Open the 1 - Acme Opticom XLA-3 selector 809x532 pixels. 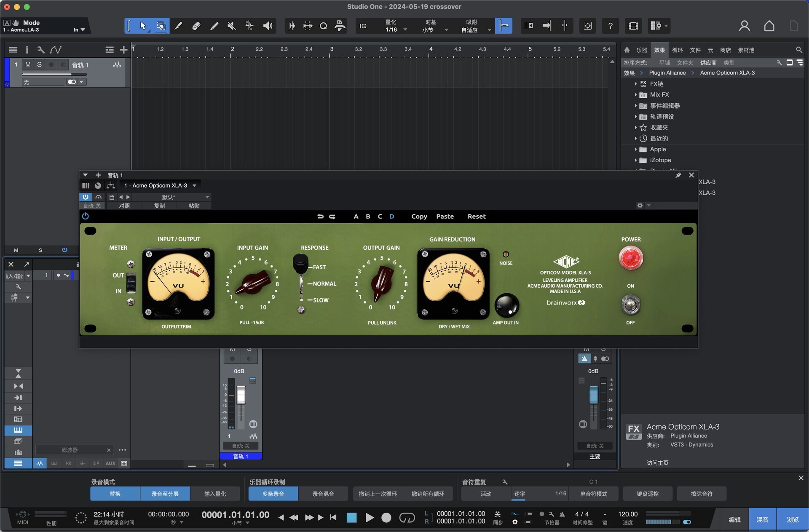click(160, 186)
